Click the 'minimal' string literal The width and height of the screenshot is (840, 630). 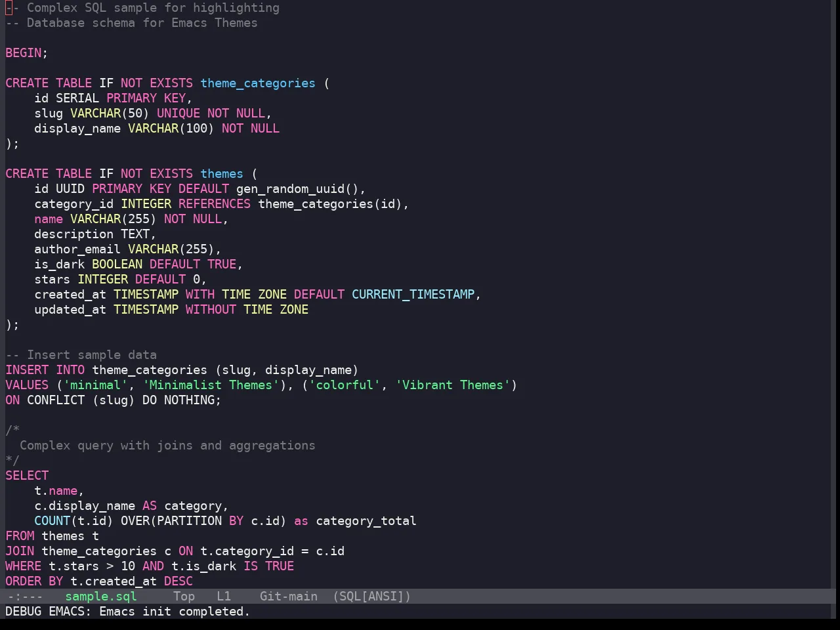pos(95,385)
